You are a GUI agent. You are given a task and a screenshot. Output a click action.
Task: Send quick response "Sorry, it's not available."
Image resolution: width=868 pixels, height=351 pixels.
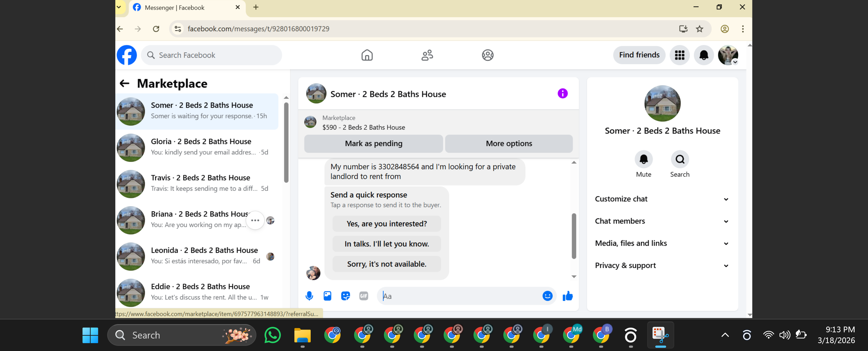(386, 264)
